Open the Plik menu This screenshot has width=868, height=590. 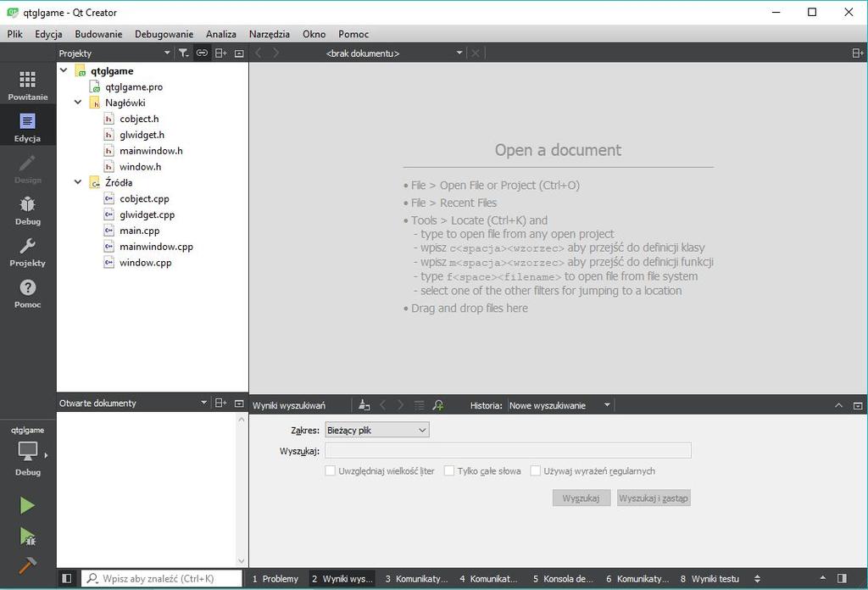click(15, 34)
